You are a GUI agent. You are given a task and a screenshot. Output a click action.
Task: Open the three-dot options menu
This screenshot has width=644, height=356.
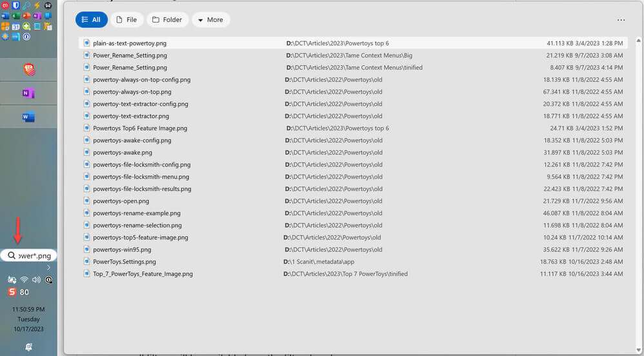pos(621,20)
